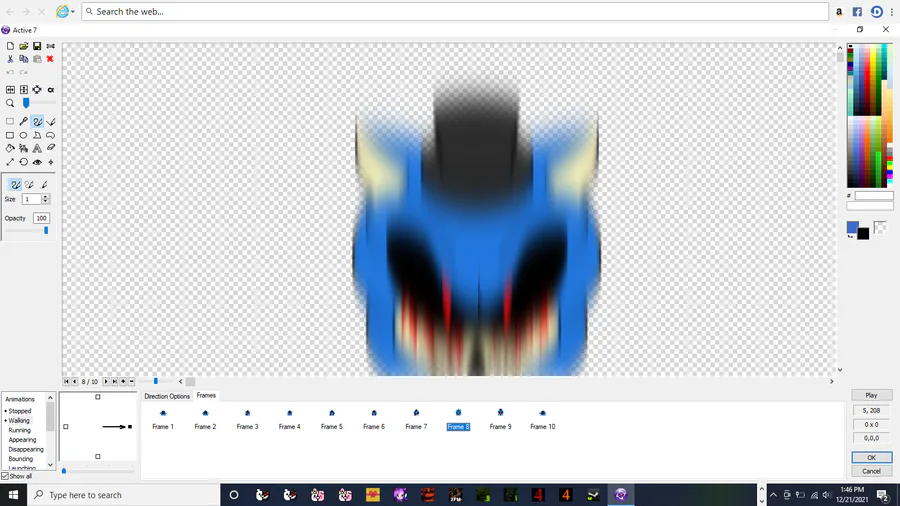Choose the second brush mode option
This screenshot has height=506, width=900.
29,185
